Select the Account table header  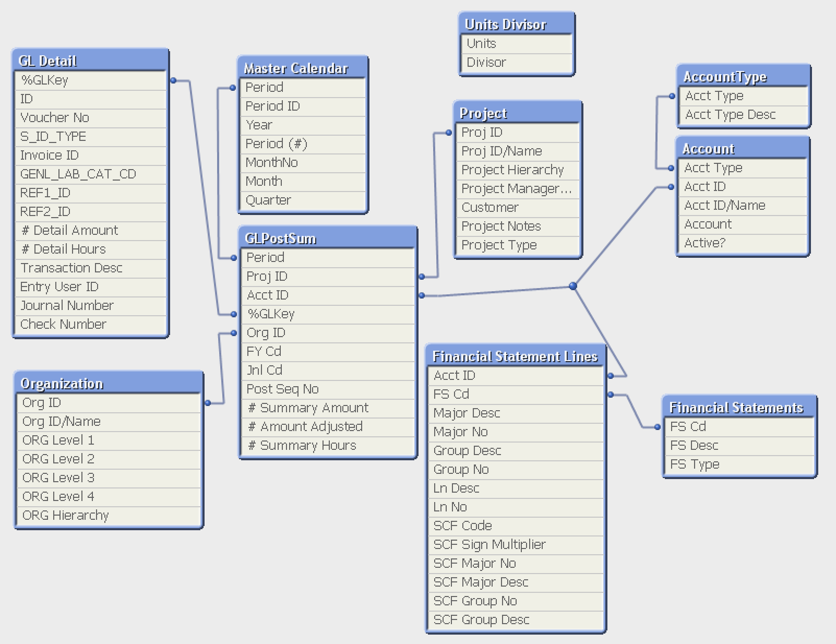743,148
